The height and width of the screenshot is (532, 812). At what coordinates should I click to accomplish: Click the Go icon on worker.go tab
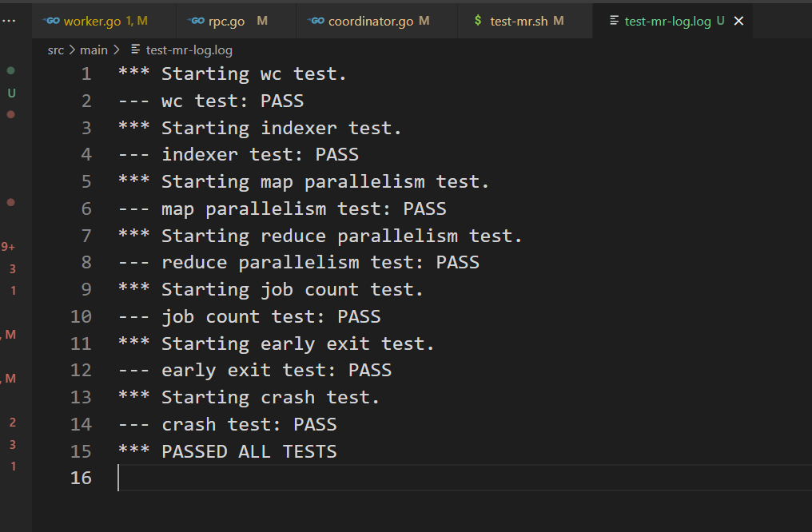(x=52, y=21)
